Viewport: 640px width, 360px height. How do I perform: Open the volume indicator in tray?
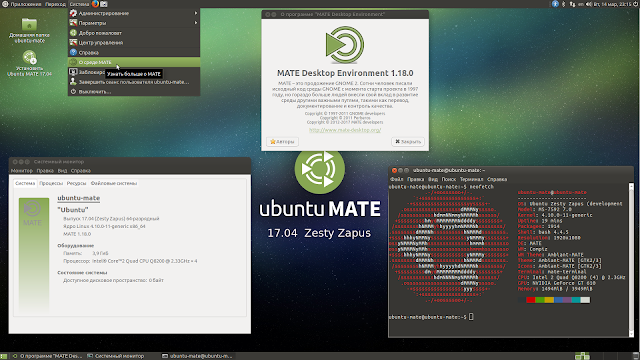589,4
